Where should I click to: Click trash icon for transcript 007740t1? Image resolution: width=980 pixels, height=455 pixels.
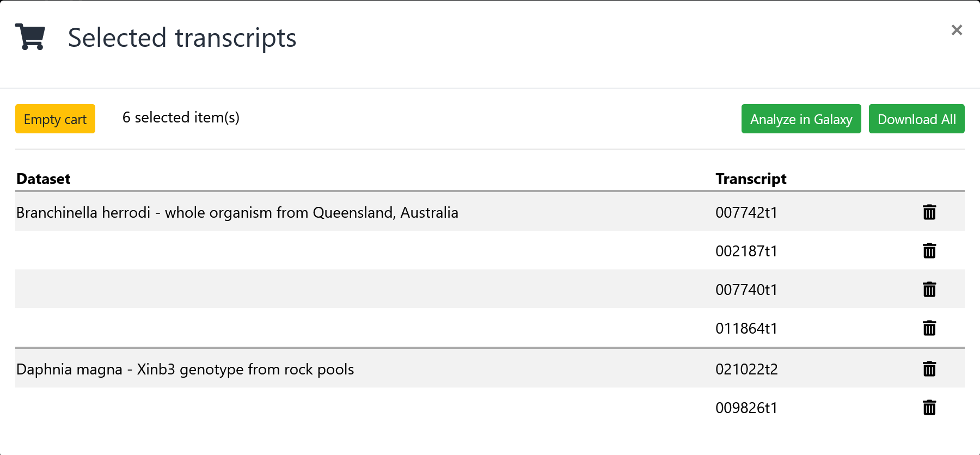point(929,290)
